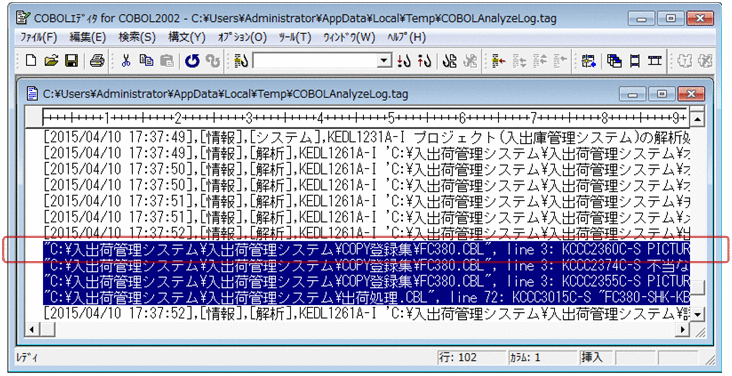
Task: Select the highlighted line with KCCC2360C-S
Action: pos(366,249)
